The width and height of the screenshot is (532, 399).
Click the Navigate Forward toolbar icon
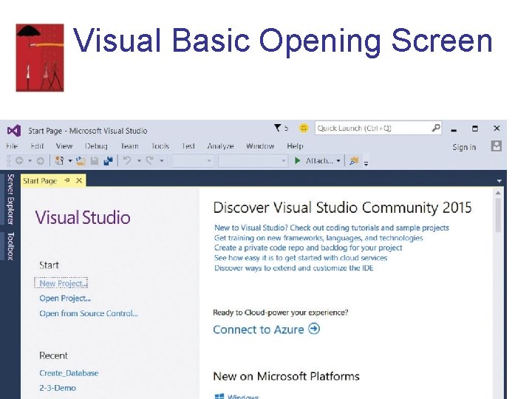(41, 161)
